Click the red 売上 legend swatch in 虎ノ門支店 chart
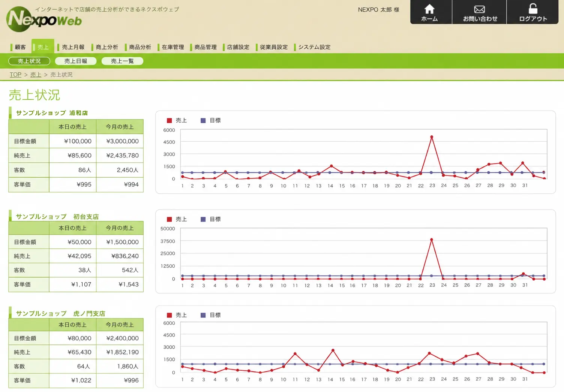Image resolution: width=564 pixels, height=392 pixels. pos(169,315)
